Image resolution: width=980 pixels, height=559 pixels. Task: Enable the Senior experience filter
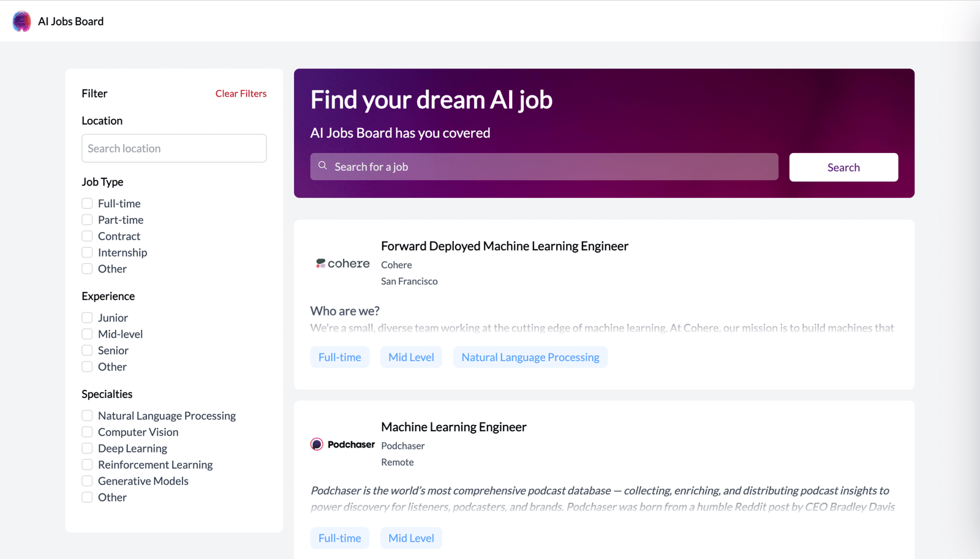(87, 350)
